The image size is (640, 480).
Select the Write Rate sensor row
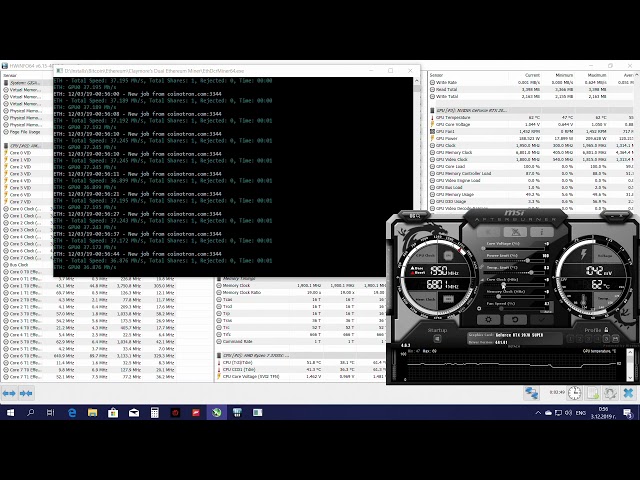tap(531, 82)
